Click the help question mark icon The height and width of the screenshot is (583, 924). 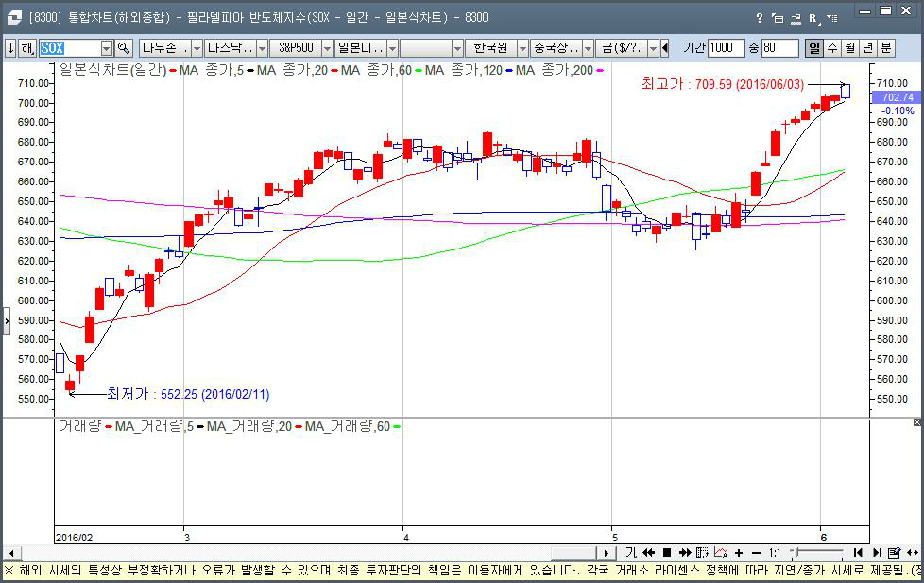tap(759, 18)
